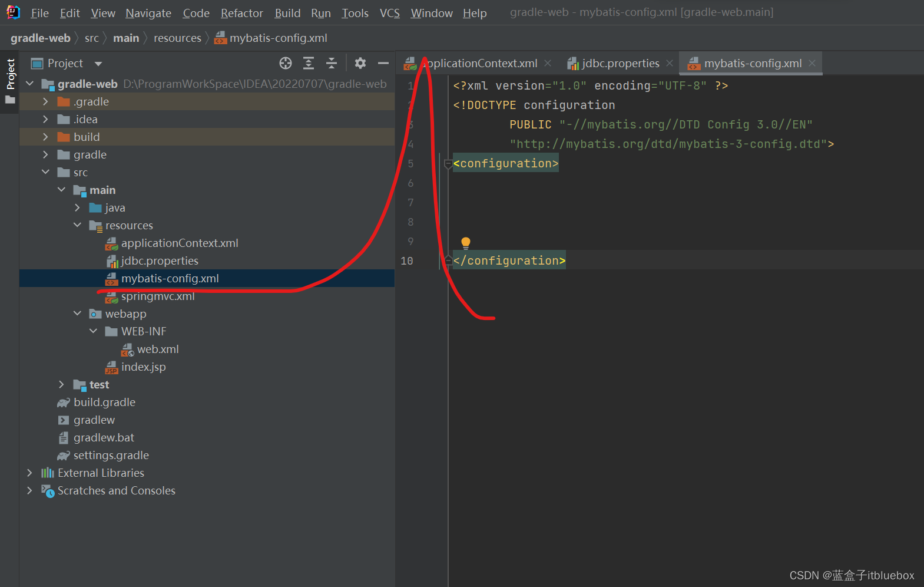Viewport: 924px width, 587px height.
Task: Switch to the applicationContext.xml editor tab
Action: (477, 63)
